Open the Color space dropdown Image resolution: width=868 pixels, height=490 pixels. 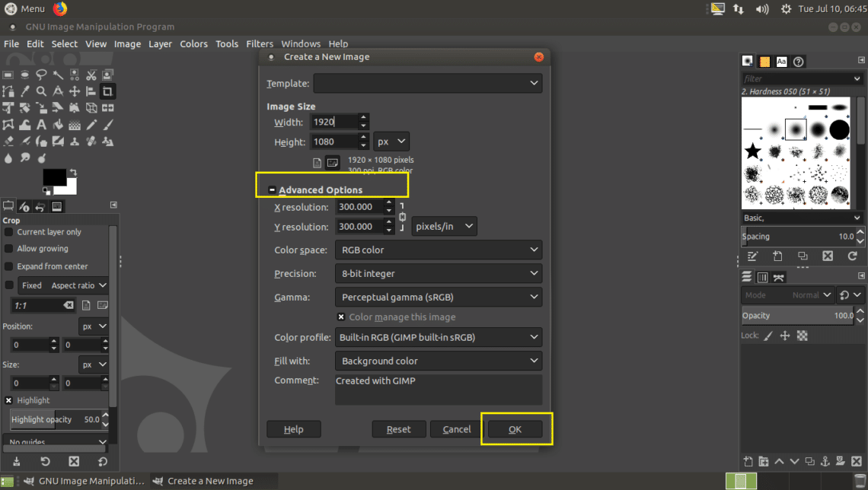coord(439,250)
